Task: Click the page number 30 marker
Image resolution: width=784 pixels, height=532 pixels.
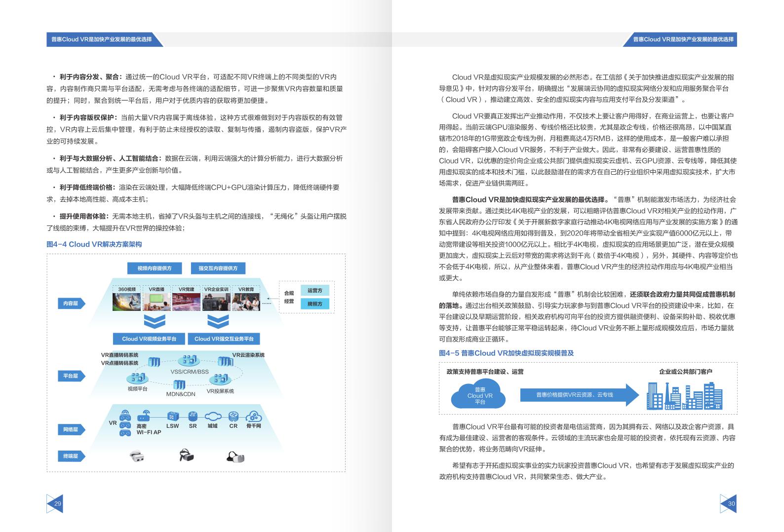Action: tap(728, 503)
